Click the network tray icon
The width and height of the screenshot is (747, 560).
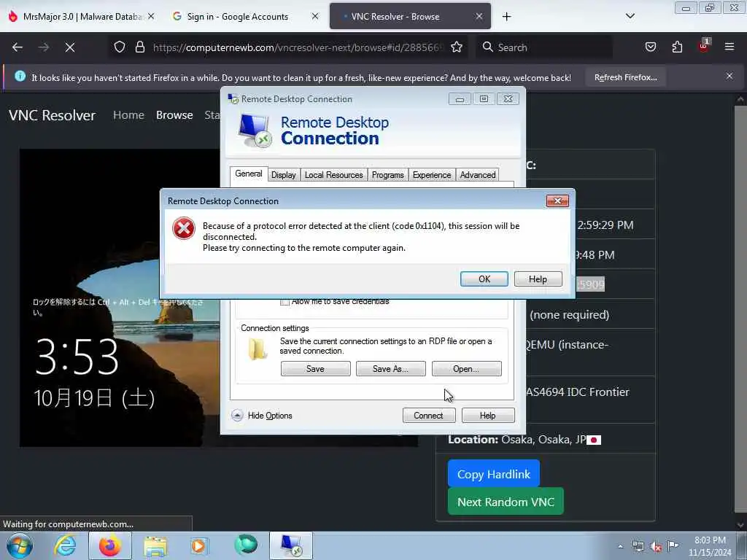638,547
